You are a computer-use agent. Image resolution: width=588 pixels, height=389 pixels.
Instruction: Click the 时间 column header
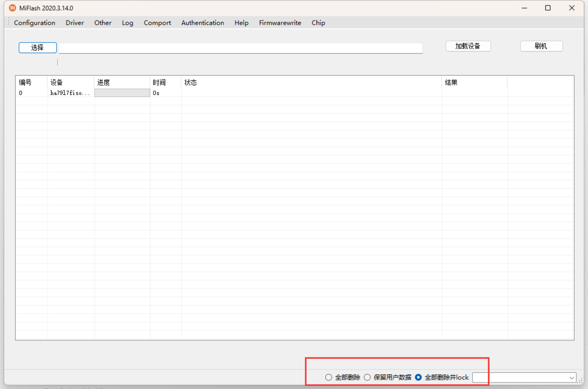pyautogui.click(x=166, y=83)
